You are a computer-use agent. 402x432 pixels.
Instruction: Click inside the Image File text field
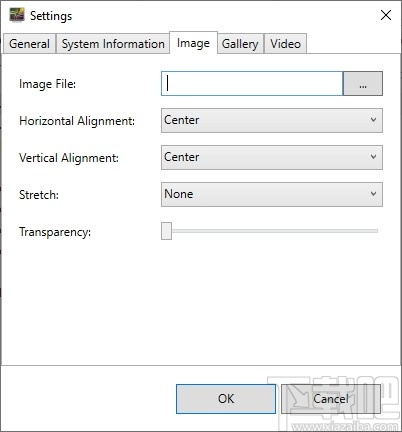[252, 83]
